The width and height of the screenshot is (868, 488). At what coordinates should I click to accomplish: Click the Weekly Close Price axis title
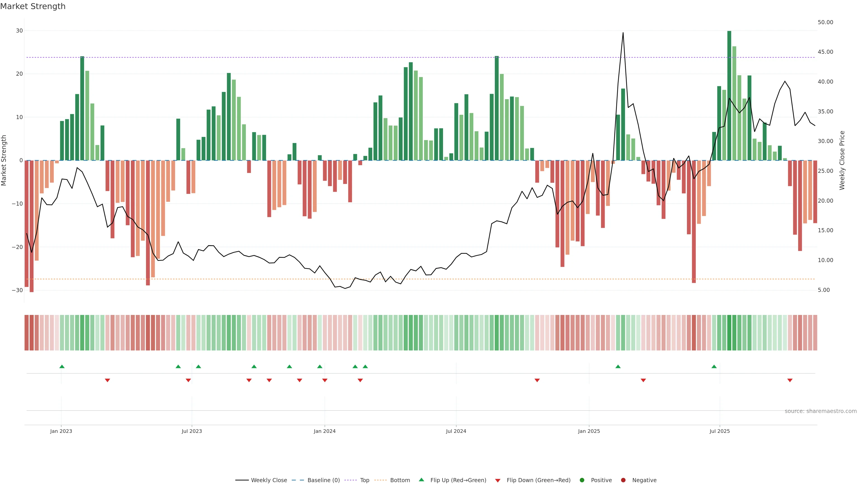[842, 160]
